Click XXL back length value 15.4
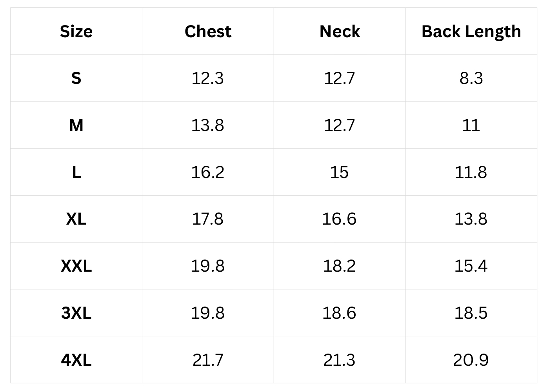Viewport: 549px width, 392px height. (x=471, y=266)
